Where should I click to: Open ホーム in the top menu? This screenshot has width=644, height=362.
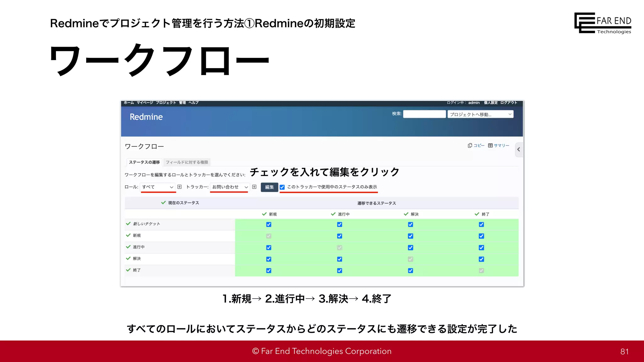(129, 103)
